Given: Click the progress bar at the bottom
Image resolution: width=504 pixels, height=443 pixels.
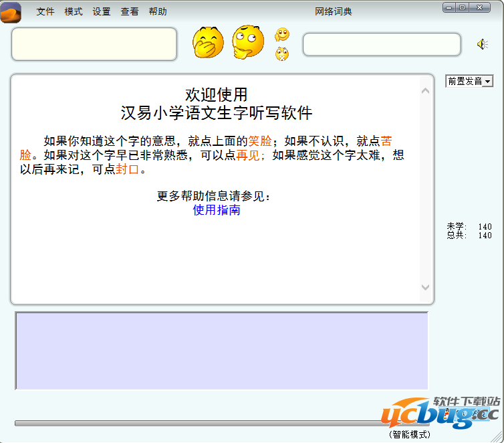Looking at the screenshot, I should (201, 423).
